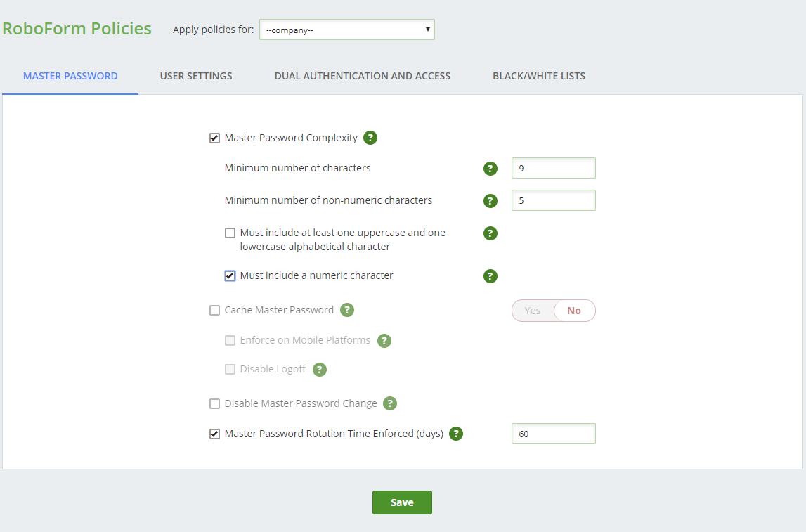
Task: Switch to the User Settings tab
Action: click(196, 76)
